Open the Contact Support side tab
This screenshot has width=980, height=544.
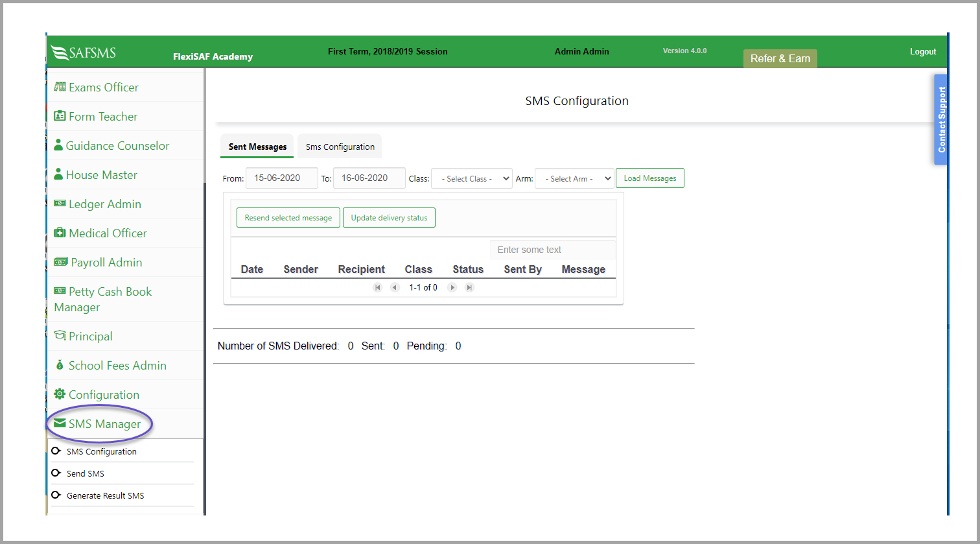pos(941,119)
